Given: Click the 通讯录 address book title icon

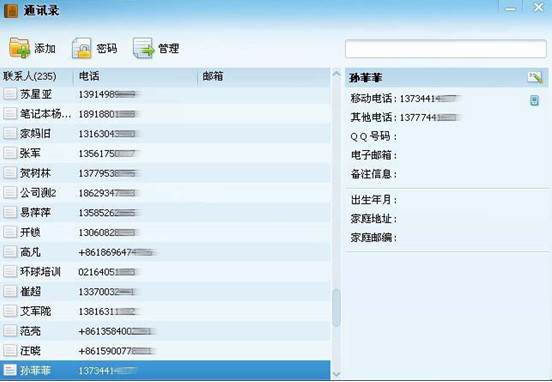Looking at the screenshot, I should (11, 11).
